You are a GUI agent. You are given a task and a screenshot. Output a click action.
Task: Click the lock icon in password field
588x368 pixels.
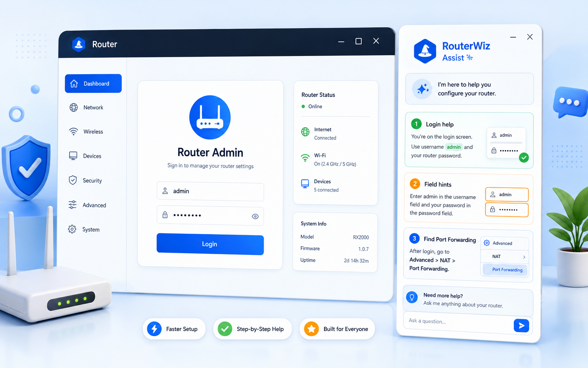(x=165, y=215)
